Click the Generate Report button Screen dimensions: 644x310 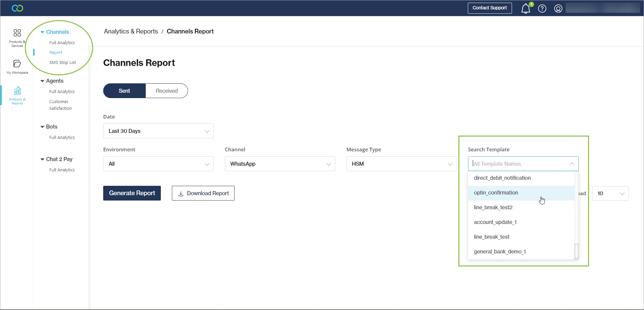pos(132,193)
